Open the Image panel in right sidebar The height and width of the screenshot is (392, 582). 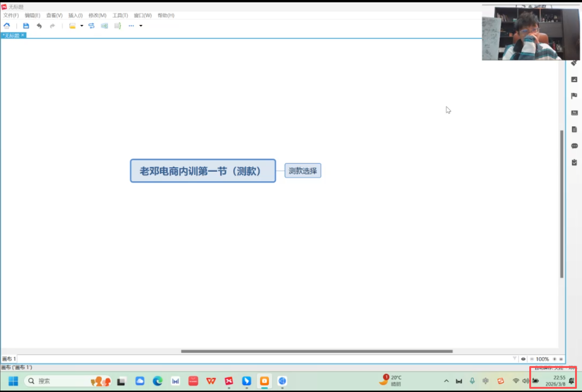click(x=574, y=80)
